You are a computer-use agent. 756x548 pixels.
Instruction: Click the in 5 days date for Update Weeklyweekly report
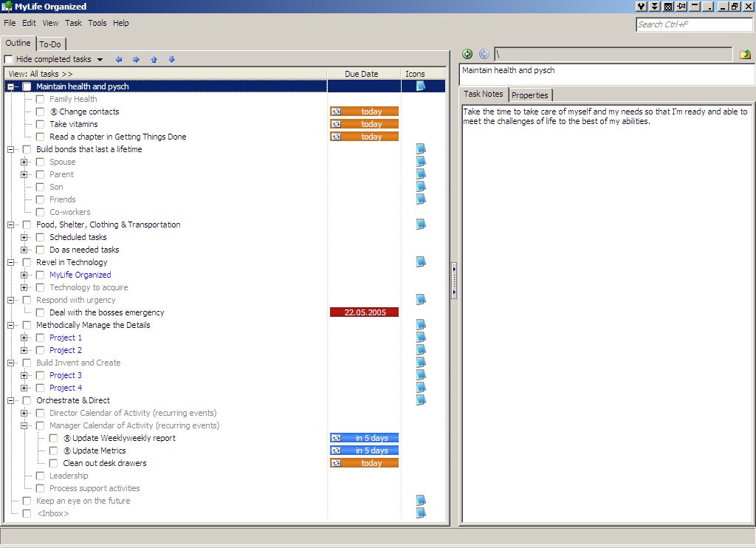point(365,438)
